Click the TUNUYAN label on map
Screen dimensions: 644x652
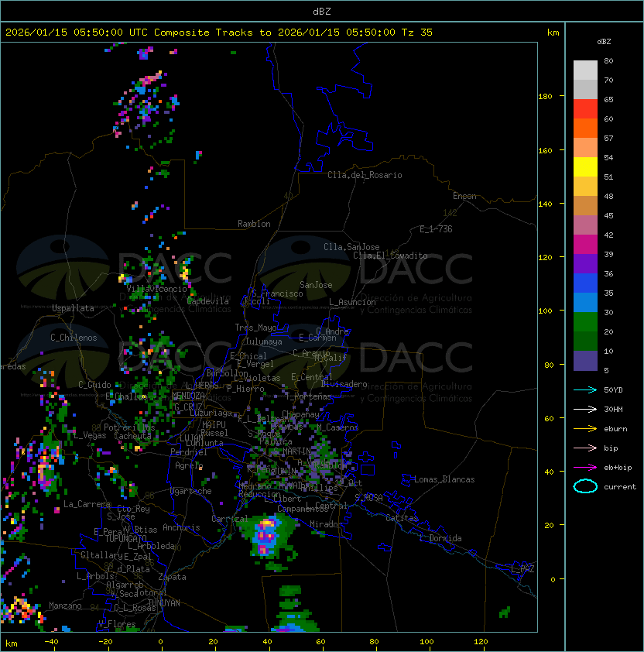pos(164,603)
